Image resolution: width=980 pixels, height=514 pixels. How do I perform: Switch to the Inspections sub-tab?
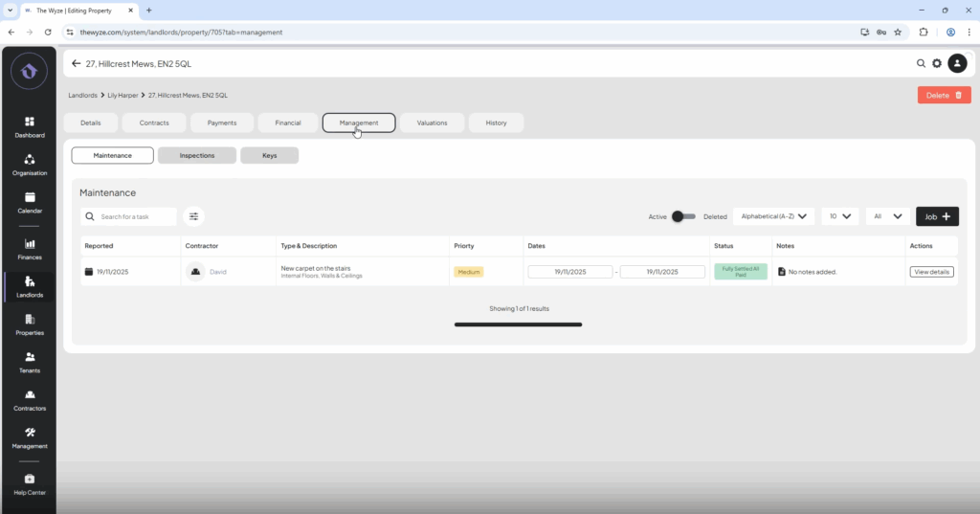[x=196, y=155]
